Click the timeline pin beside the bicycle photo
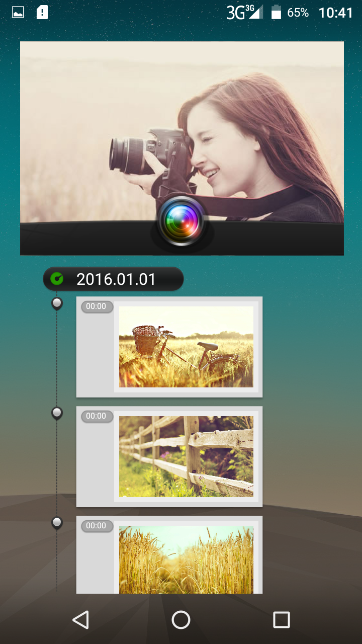Screen dimensions: 362x644 pyautogui.click(x=57, y=303)
